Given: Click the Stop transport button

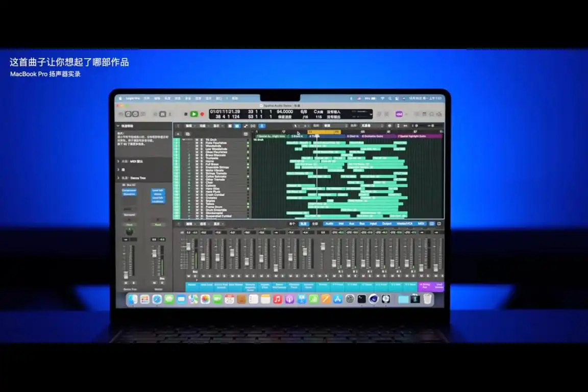Looking at the screenshot, I should (x=186, y=114).
